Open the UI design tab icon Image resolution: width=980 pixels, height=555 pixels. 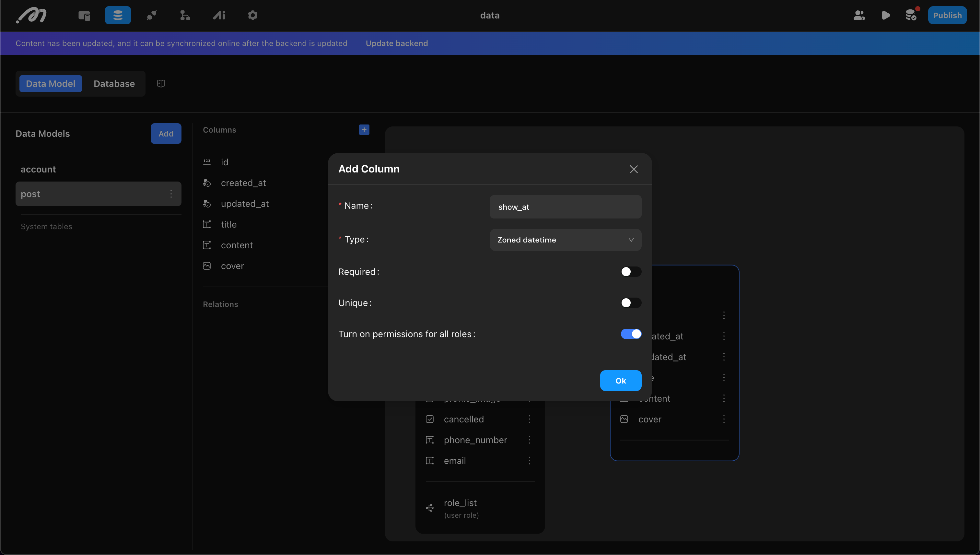coord(84,16)
